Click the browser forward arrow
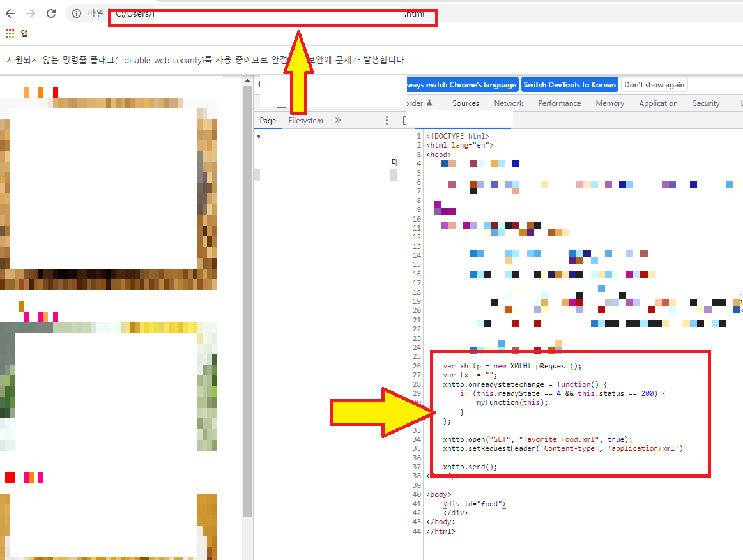The image size is (743, 560). 31,13
